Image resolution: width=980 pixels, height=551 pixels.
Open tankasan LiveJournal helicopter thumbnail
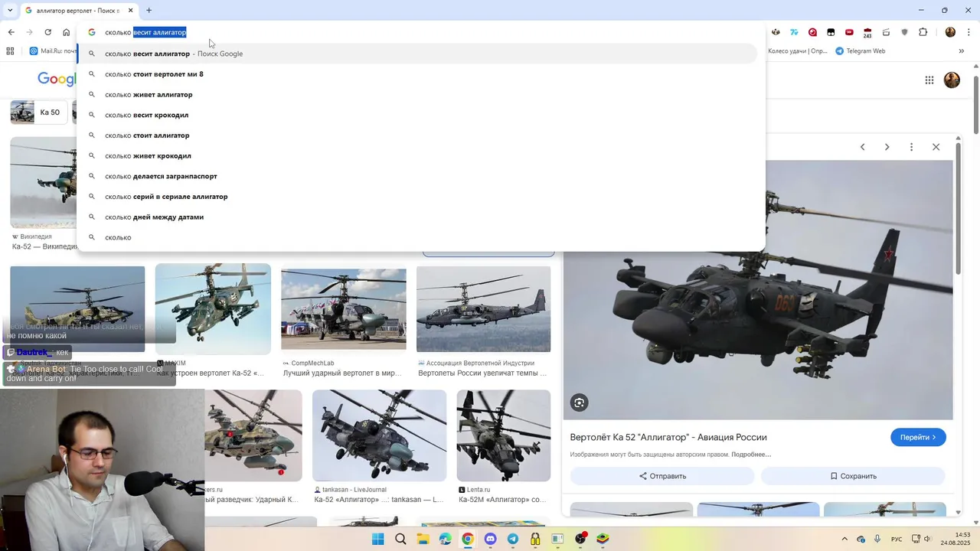pos(379,435)
